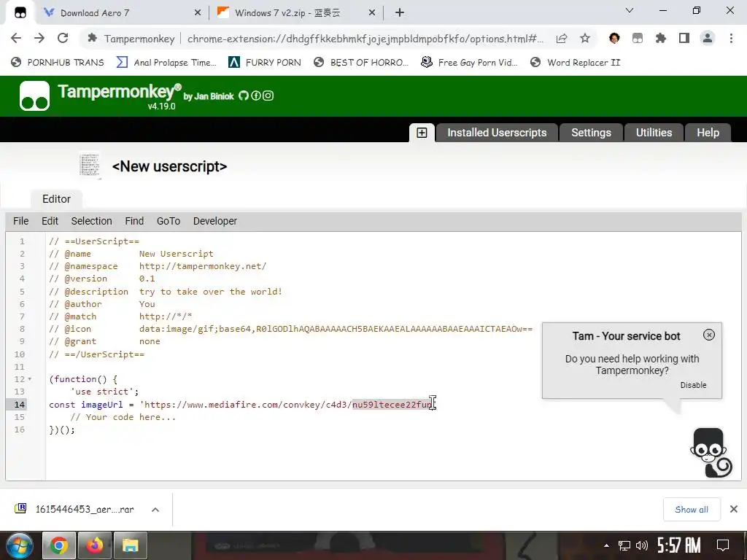Click the network tray icon
The image size is (747, 560).
[624, 545]
